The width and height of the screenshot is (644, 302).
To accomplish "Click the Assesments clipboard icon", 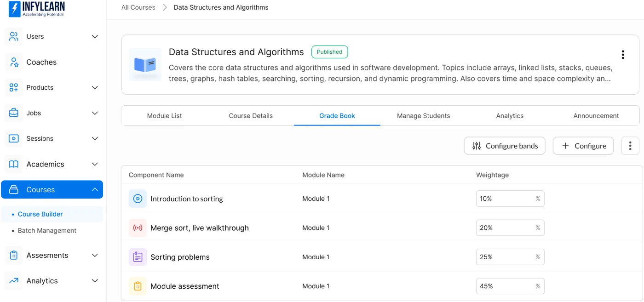I will pos(14,255).
